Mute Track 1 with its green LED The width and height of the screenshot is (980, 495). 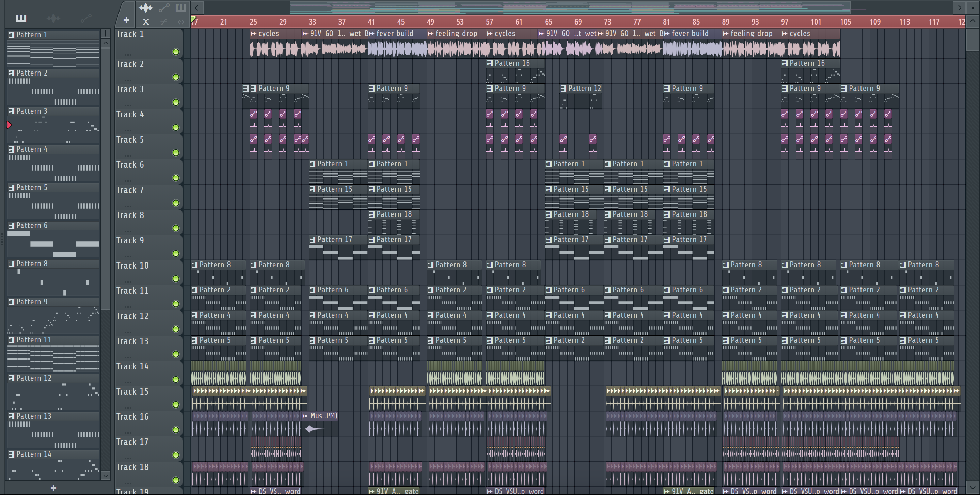pyautogui.click(x=176, y=52)
